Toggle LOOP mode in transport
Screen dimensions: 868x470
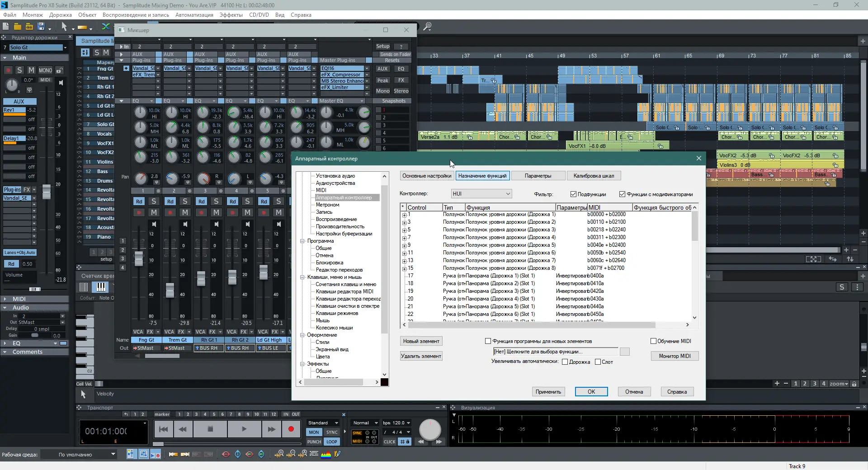[332, 442]
